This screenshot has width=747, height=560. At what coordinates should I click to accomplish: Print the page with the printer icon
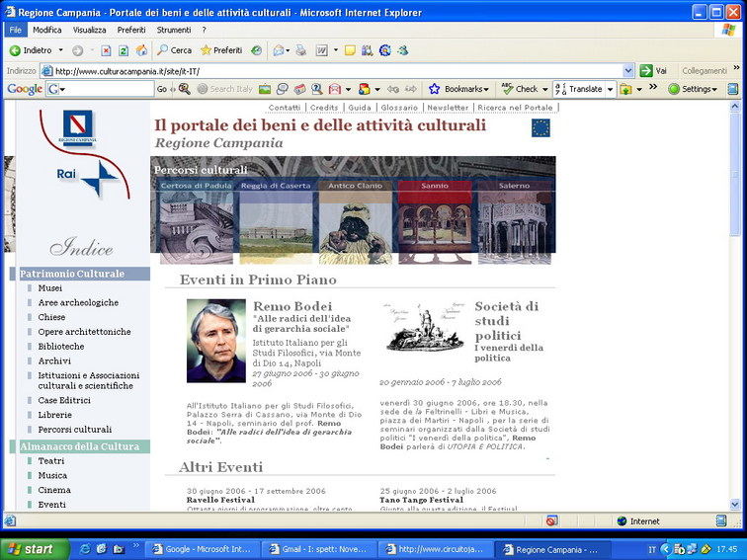tap(300, 50)
